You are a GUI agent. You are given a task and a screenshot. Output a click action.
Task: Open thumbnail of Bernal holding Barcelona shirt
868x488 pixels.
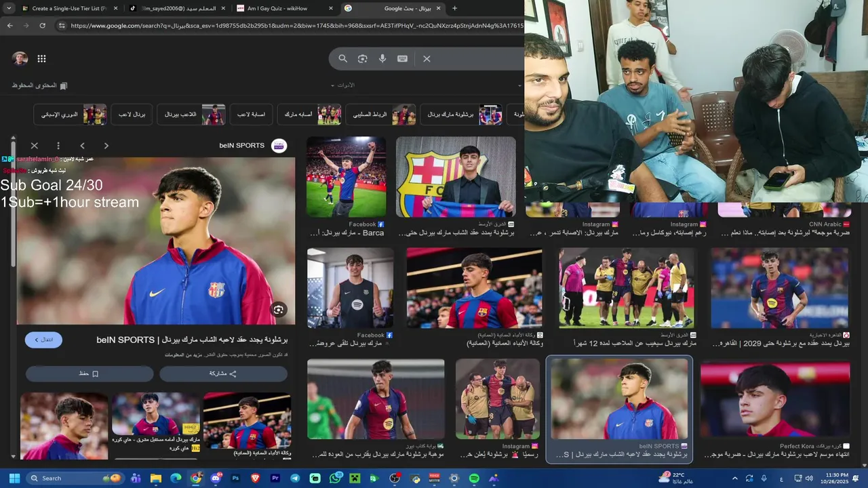[x=456, y=178]
